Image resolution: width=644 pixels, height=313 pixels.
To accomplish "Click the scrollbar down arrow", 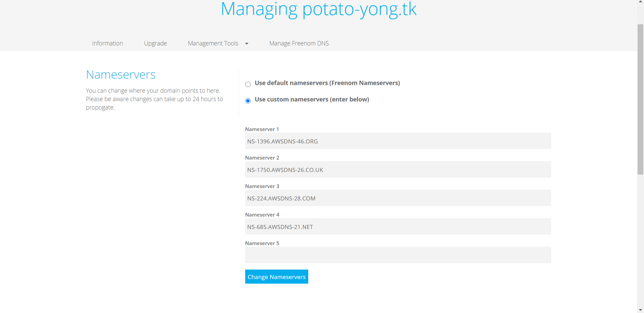I will tap(640, 310).
